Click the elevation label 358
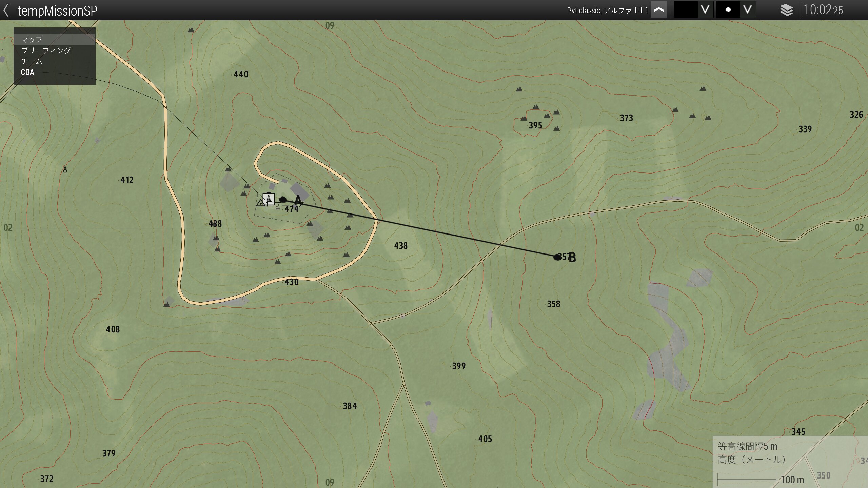Image resolution: width=868 pixels, height=488 pixels. [x=554, y=304]
